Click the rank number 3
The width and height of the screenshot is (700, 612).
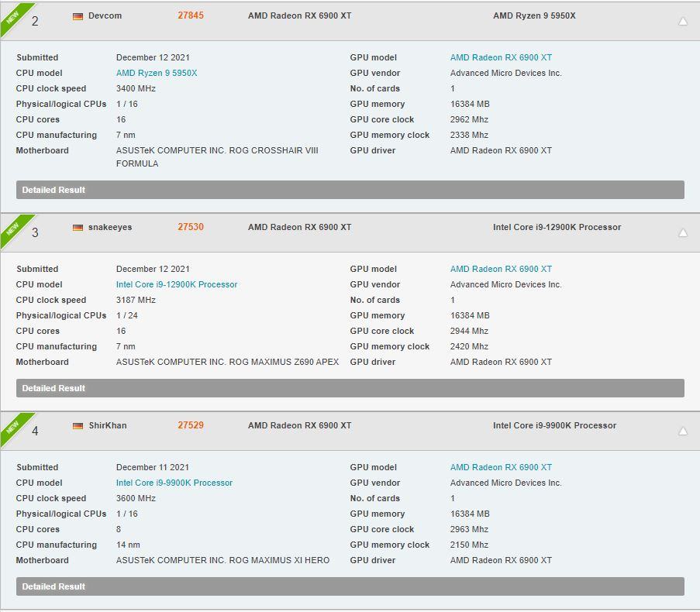[x=35, y=232]
